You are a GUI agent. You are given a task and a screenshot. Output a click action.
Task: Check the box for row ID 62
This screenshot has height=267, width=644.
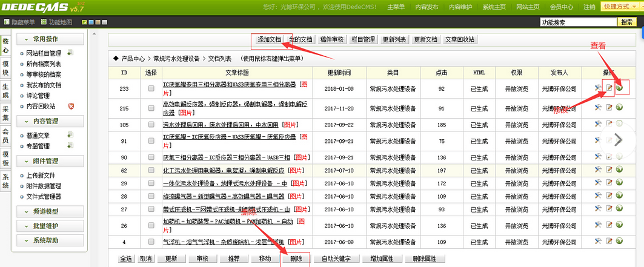[151, 170]
